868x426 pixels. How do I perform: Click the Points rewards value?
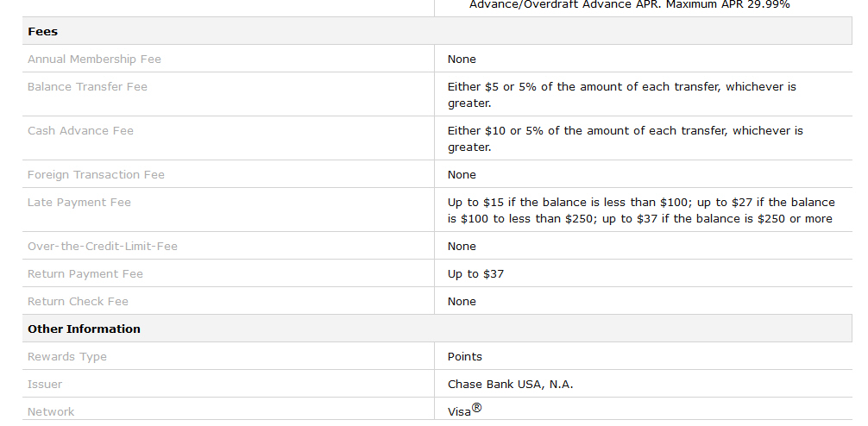click(464, 357)
